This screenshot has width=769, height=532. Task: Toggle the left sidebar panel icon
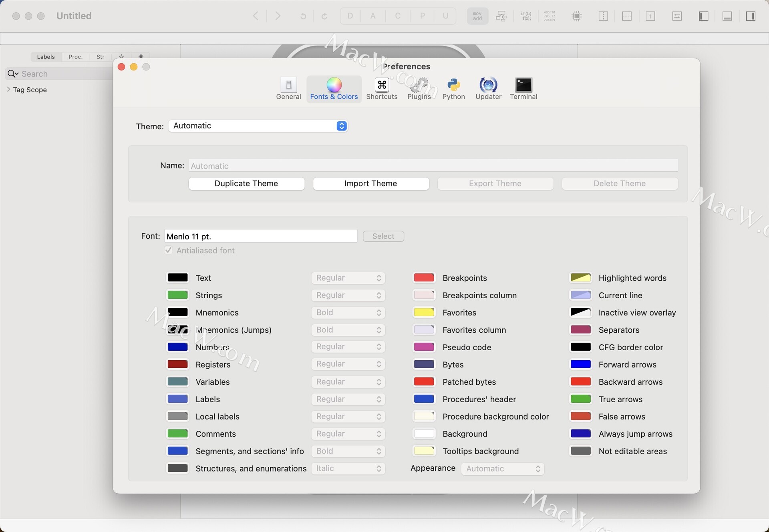704,16
